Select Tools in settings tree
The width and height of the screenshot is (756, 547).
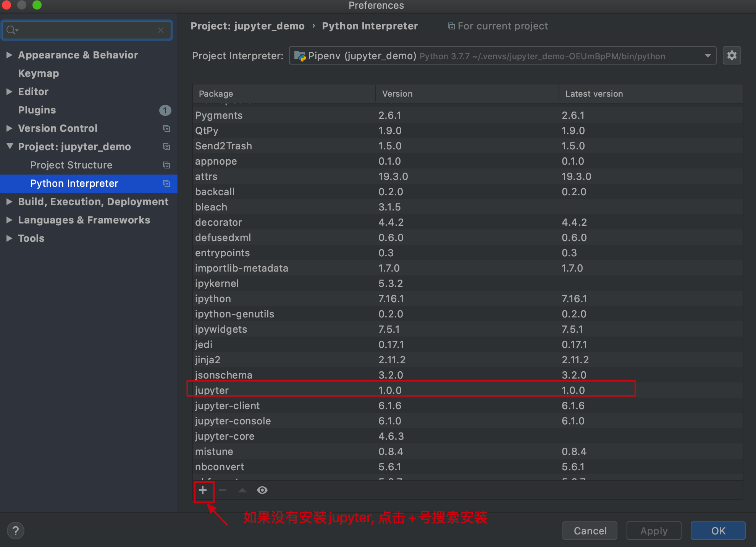coord(31,238)
